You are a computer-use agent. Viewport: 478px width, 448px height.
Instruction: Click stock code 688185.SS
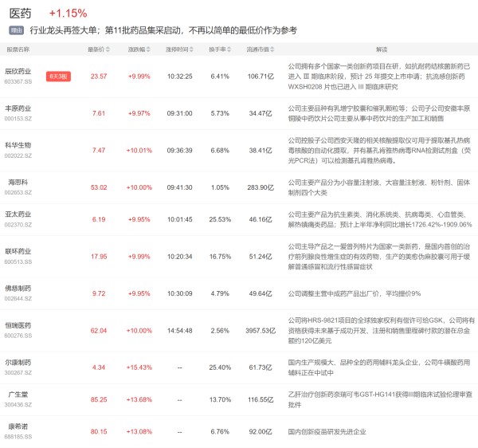[18, 437]
